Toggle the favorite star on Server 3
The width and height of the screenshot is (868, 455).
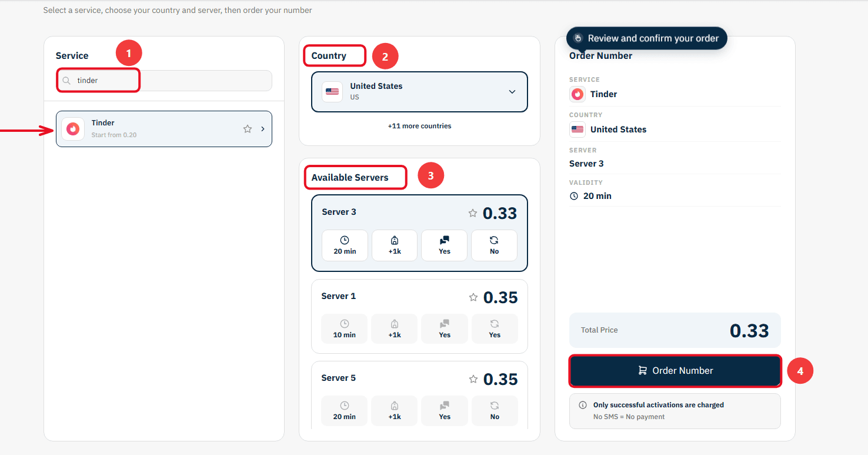(x=473, y=213)
